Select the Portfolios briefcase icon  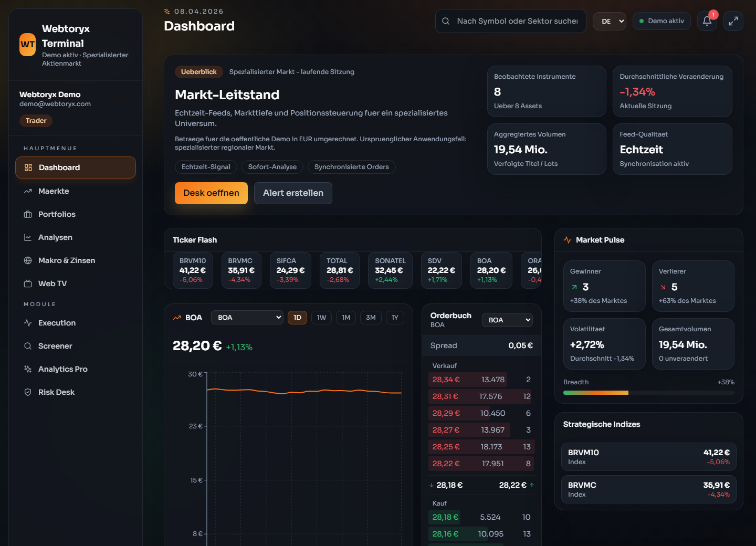(x=28, y=214)
